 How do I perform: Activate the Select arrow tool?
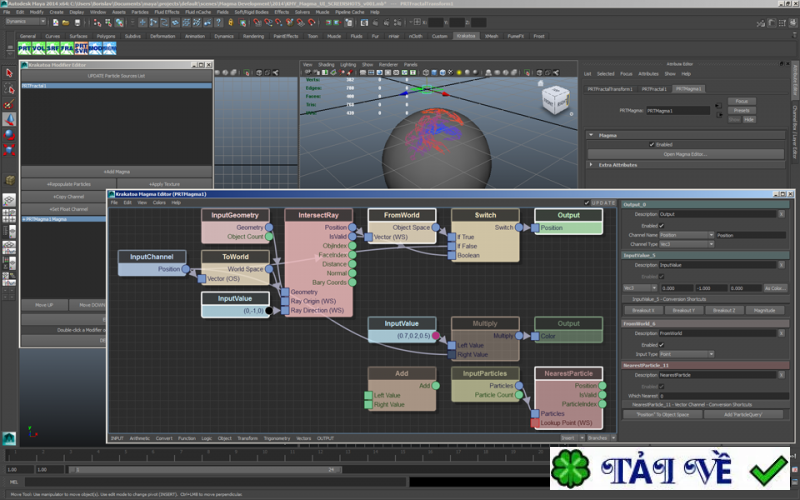click(10, 74)
